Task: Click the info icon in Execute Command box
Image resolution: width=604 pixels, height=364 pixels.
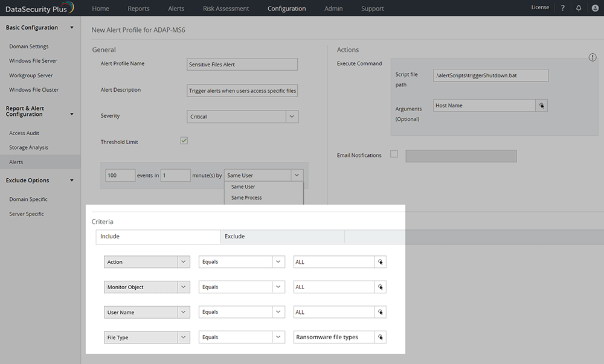Action: point(593,57)
